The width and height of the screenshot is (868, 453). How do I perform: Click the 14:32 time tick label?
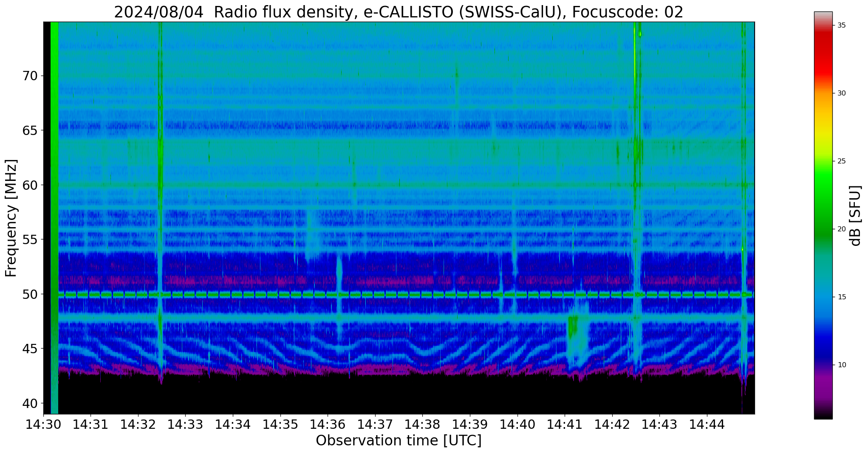pyautogui.click(x=138, y=424)
